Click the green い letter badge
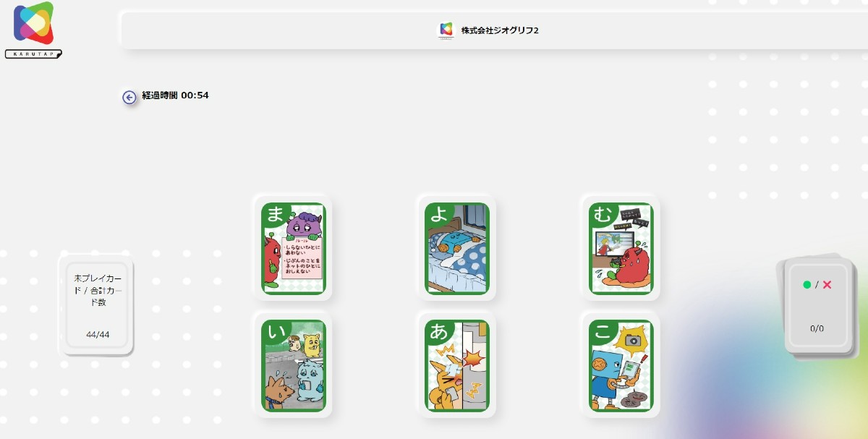This screenshot has width=868, height=439. 276,332
